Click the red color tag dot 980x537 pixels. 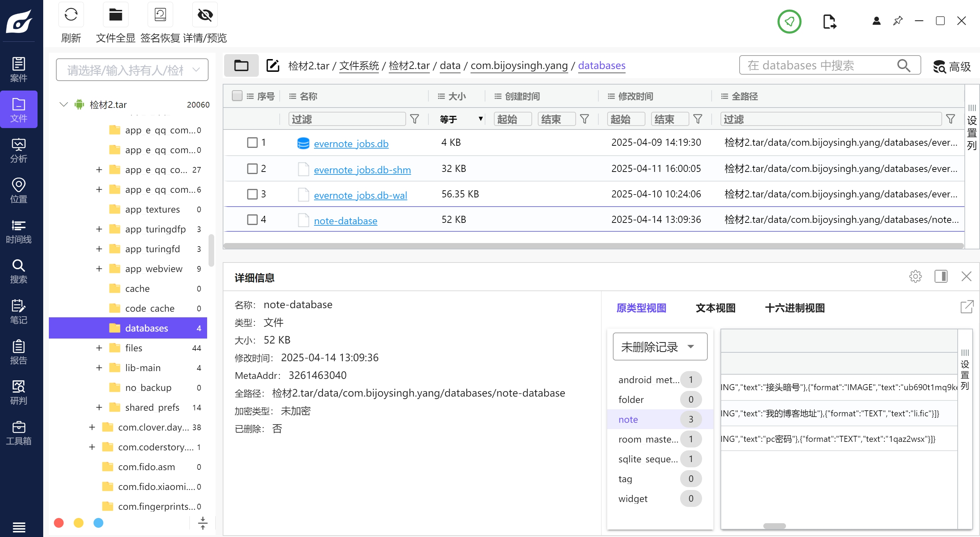(58, 522)
